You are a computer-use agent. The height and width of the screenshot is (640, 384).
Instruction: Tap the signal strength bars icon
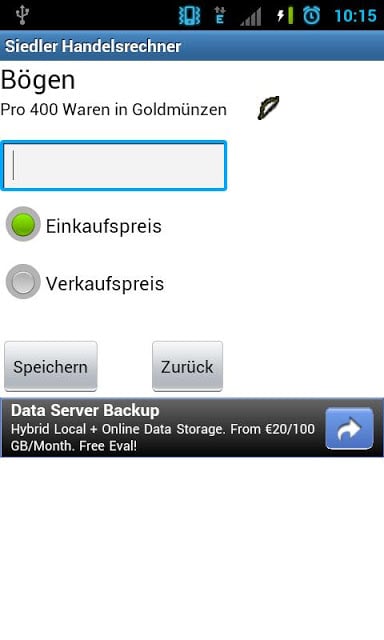pyautogui.click(x=250, y=16)
